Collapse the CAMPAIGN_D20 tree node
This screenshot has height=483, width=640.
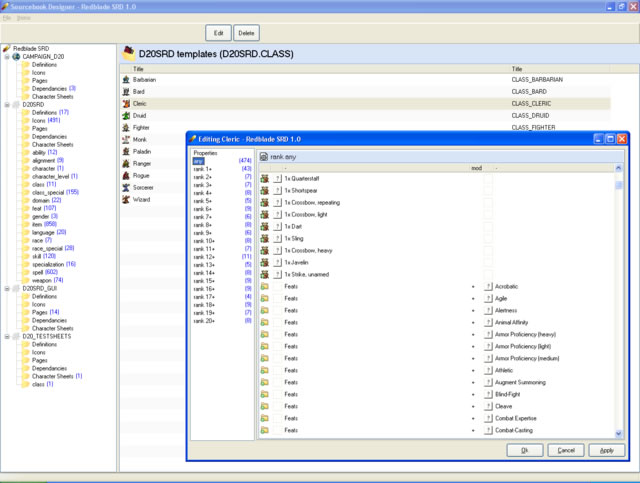tap(7, 57)
